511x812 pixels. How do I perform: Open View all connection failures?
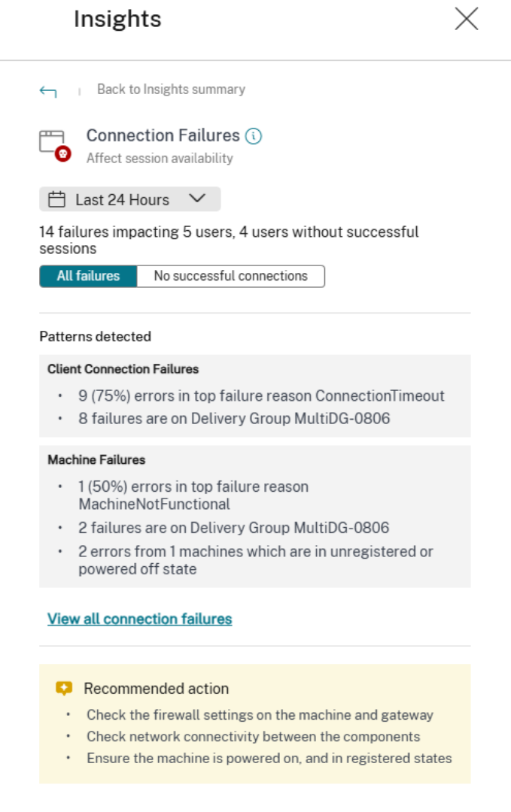coord(140,619)
